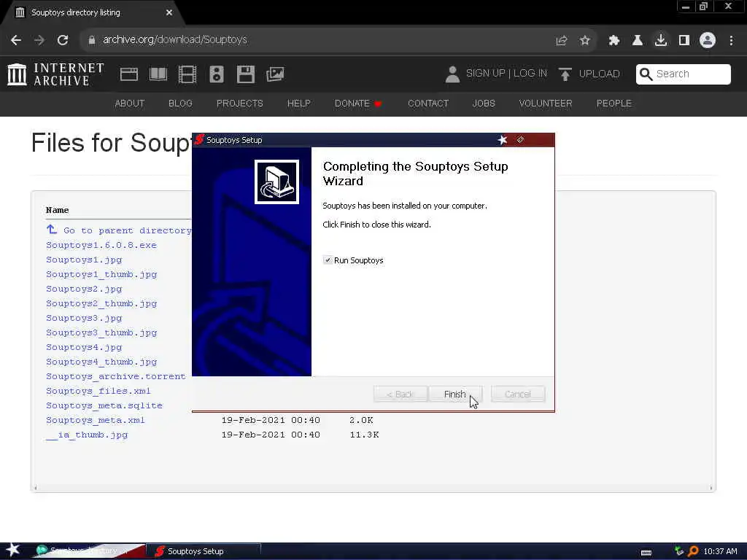The height and width of the screenshot is (560, 747).
Task: Click the keyboard icon in the system tray
Action: click(x=646, y=552)
